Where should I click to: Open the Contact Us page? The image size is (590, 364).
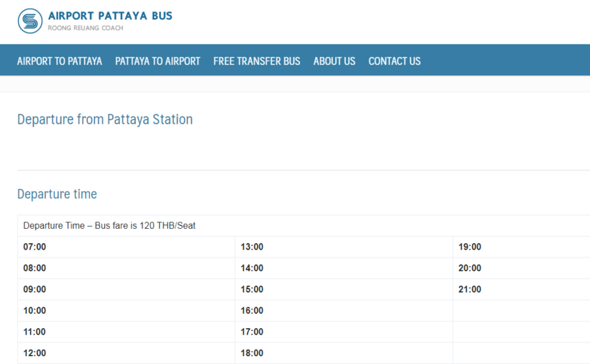(x=394, y=61)
